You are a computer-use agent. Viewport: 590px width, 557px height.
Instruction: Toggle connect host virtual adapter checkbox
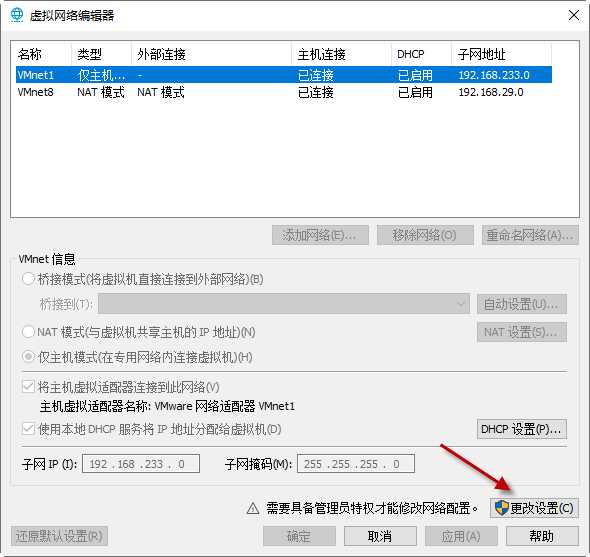29,387
